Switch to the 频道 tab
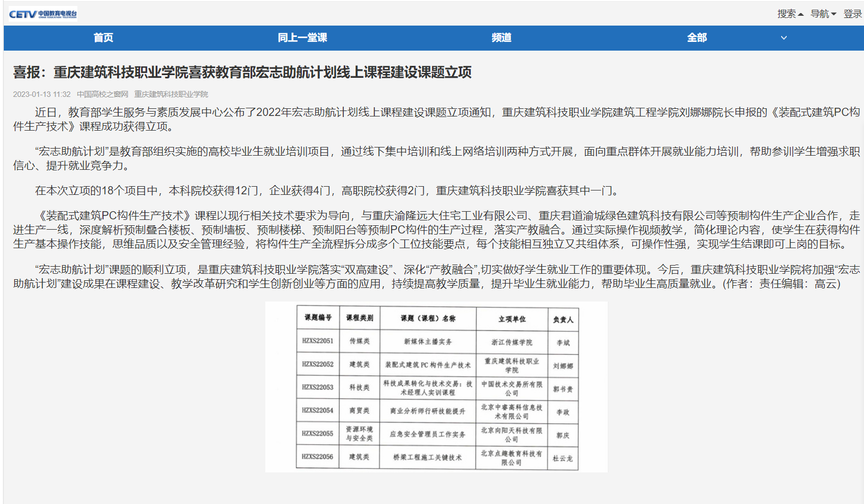The image size is (864, 504). [501, 38]
